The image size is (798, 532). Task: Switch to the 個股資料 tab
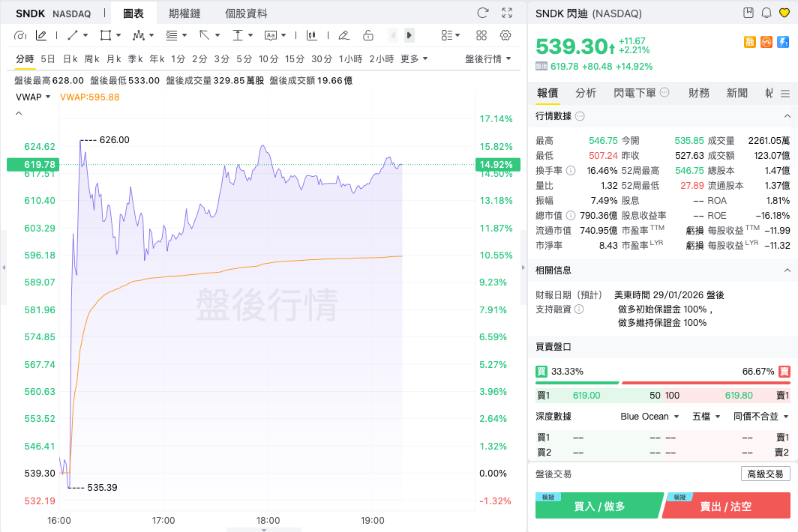(246, 13)
